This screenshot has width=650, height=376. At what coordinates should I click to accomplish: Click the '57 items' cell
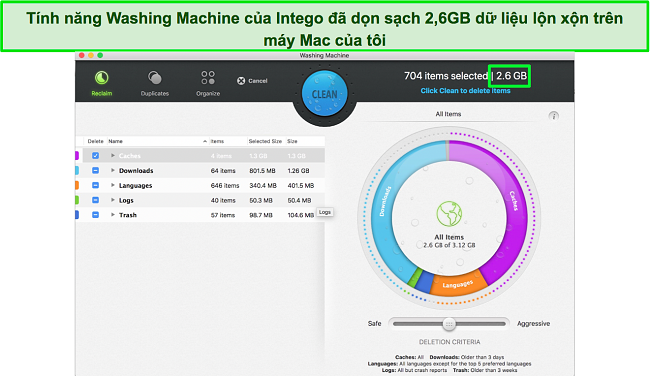(x=223, y=215)
